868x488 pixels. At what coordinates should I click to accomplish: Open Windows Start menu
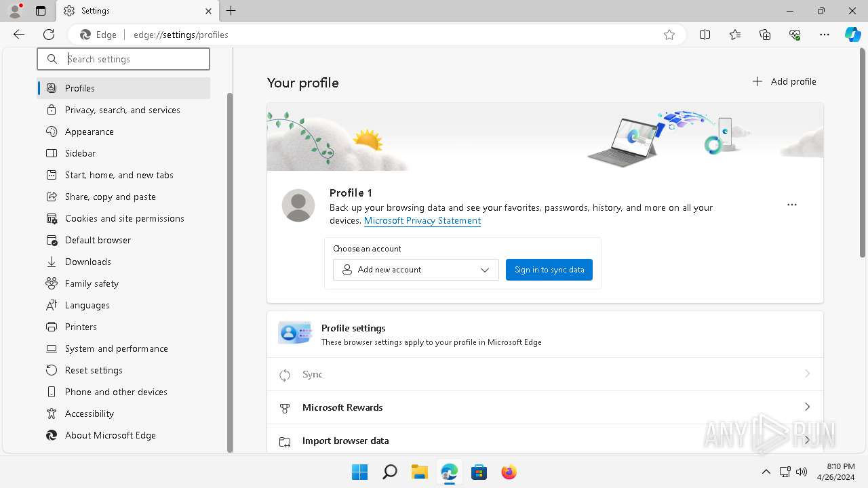[x=359, y=472]
